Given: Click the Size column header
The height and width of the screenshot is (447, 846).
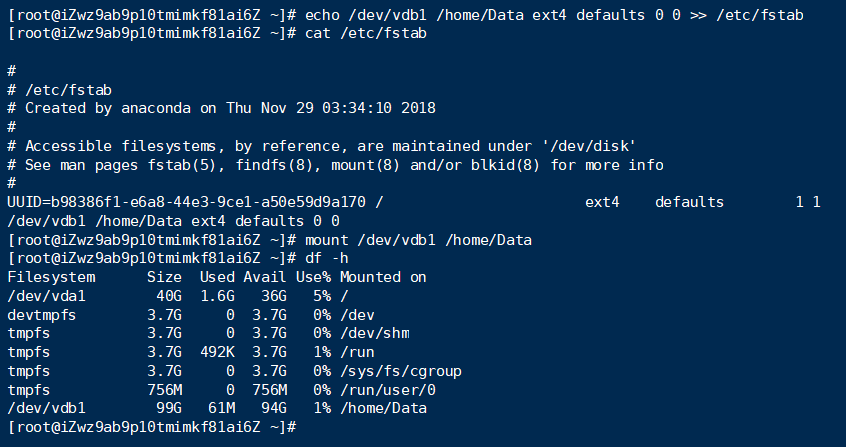Looking at the screenshot, I should 164,277.
